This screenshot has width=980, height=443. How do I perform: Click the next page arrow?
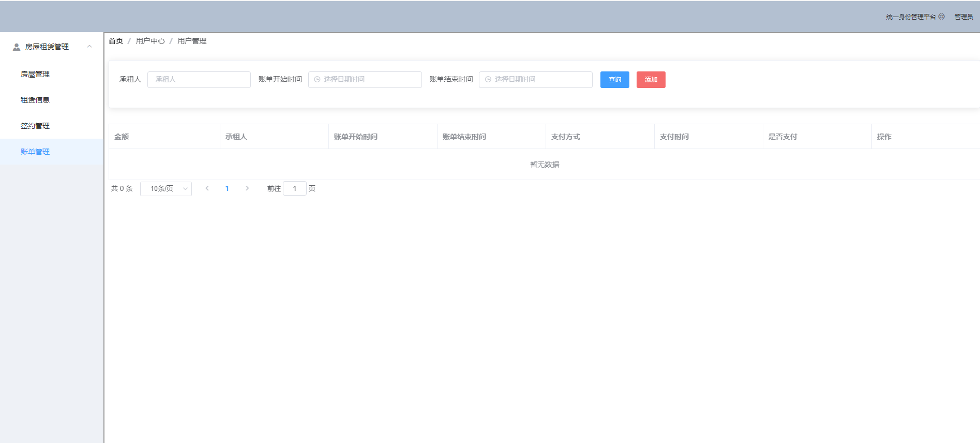247,188
